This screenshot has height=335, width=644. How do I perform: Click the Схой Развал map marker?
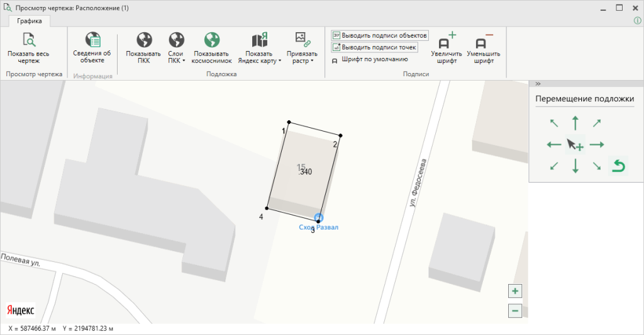pos(318,218)
